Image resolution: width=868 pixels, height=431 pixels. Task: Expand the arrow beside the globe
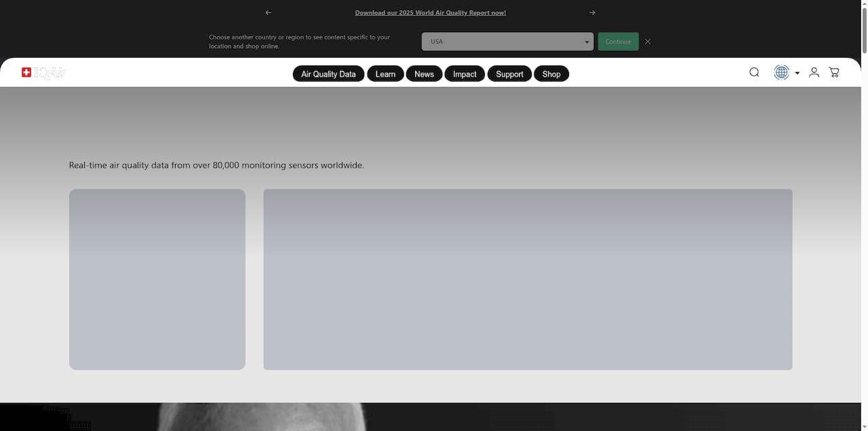coord(797,73)
